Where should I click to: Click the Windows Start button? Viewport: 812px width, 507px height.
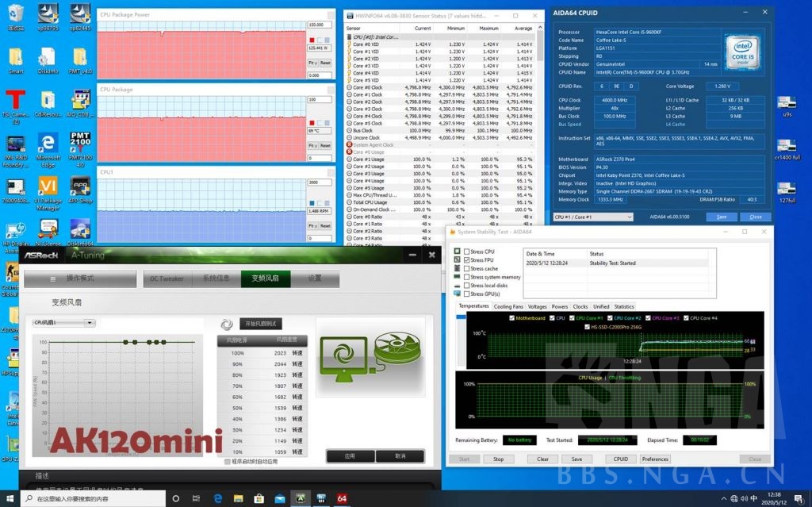pos(10,498)
